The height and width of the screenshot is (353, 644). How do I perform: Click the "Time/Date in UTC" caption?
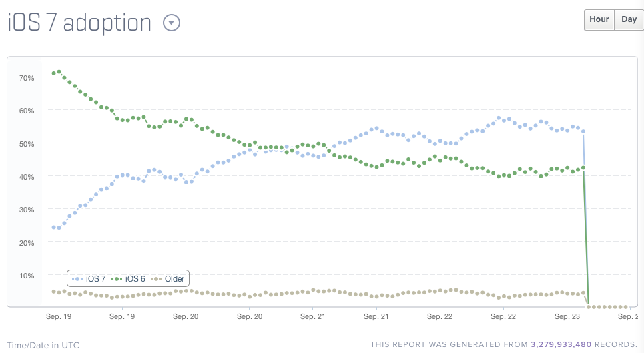43,345
